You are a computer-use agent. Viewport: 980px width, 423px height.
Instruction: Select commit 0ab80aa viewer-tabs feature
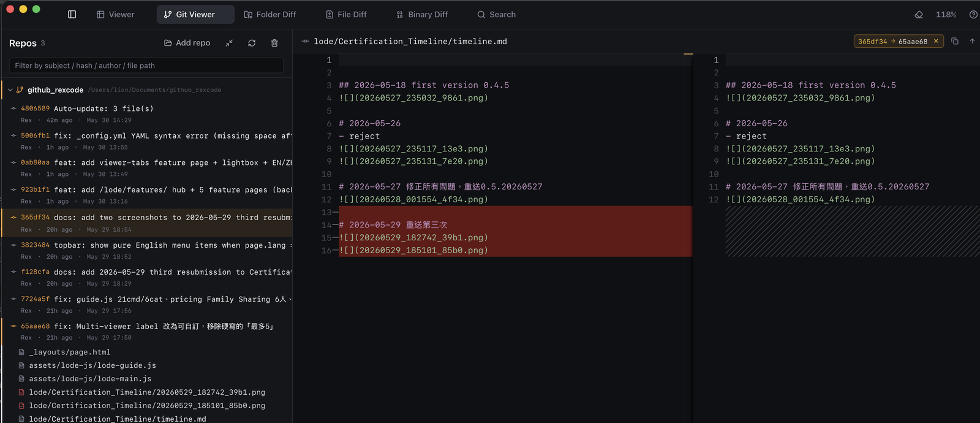click(x=147, y=168)
